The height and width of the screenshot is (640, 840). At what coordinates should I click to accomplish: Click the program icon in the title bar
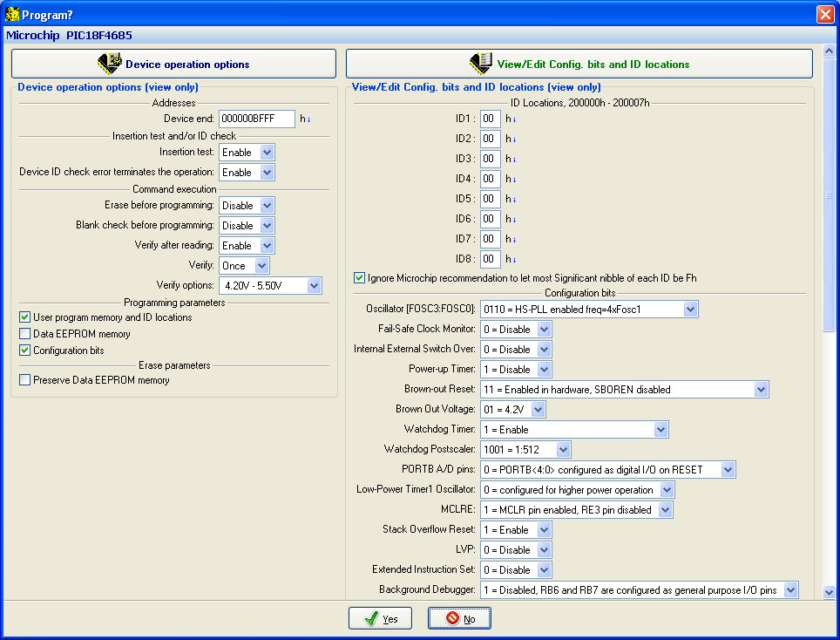(x=11, y=14)
